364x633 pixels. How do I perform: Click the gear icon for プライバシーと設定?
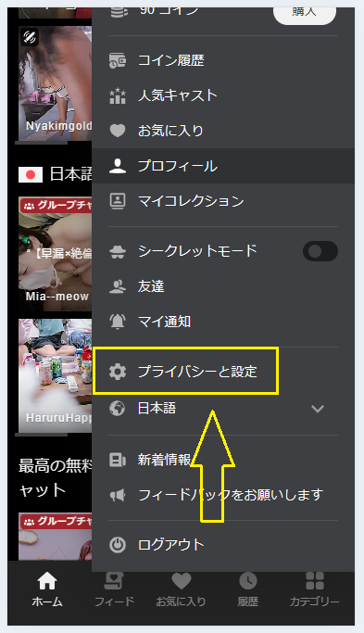[x=118, y=372]
